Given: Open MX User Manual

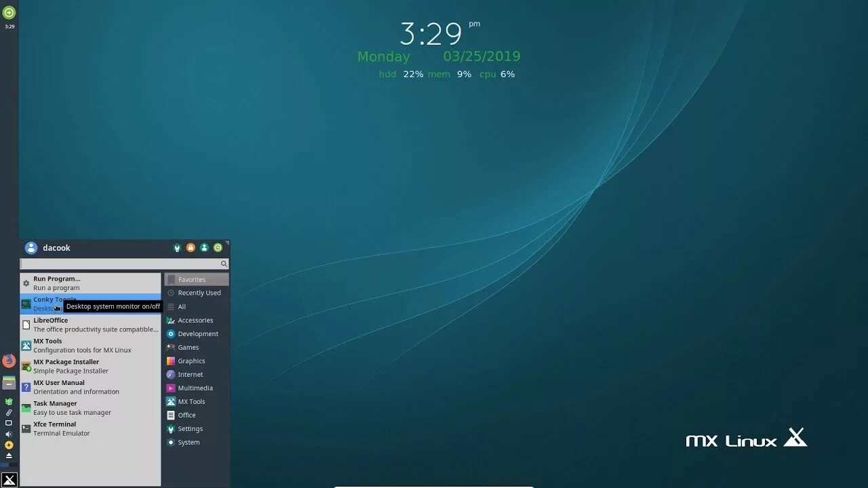Looking at the screenshot, I should point(90,387).
